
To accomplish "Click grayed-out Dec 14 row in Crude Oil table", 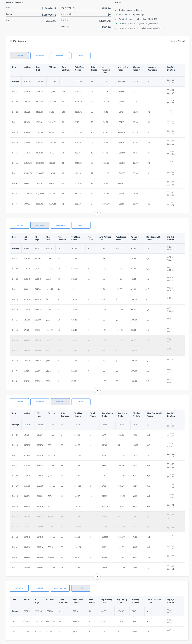I will 97,340.
